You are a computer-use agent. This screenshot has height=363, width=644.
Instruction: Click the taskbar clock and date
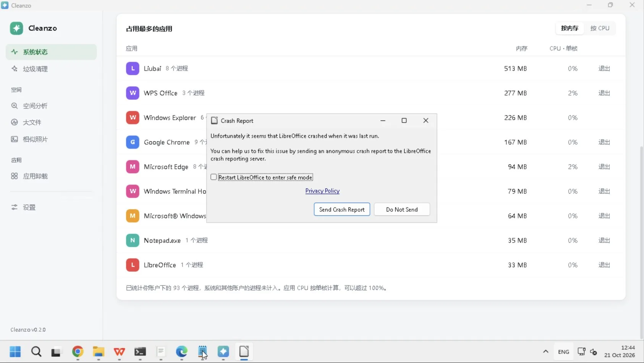point(620,352)
